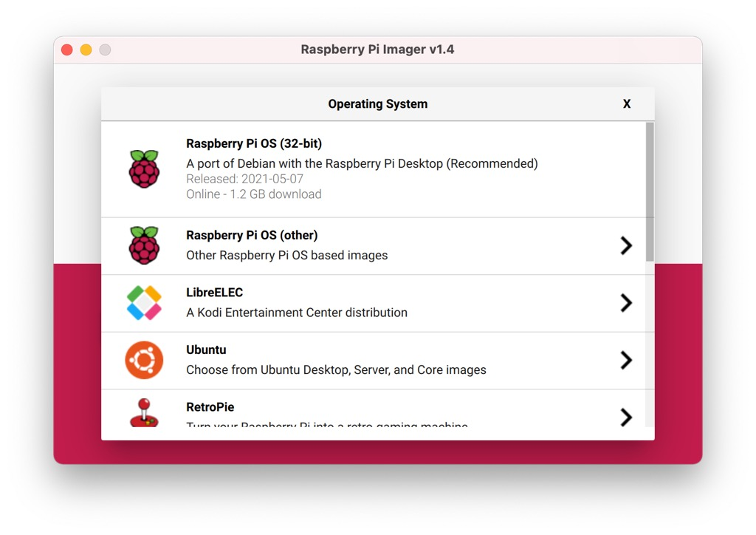Click "Other Raspberry Pi OS based images" text

pos(286,255)
